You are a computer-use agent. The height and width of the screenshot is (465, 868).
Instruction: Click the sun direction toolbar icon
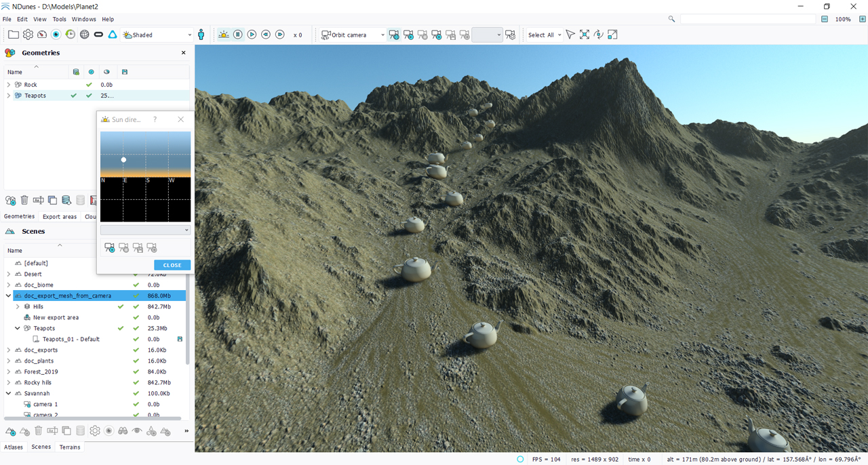(x=224, y=35)
